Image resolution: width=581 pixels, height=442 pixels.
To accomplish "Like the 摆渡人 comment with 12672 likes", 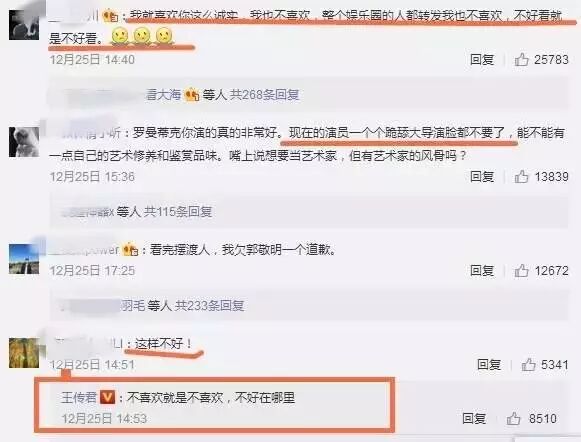I will click(521, 271).
